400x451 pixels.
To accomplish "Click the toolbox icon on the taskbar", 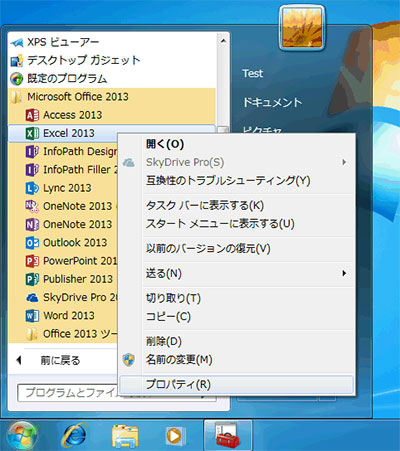I will click(227, 435).
